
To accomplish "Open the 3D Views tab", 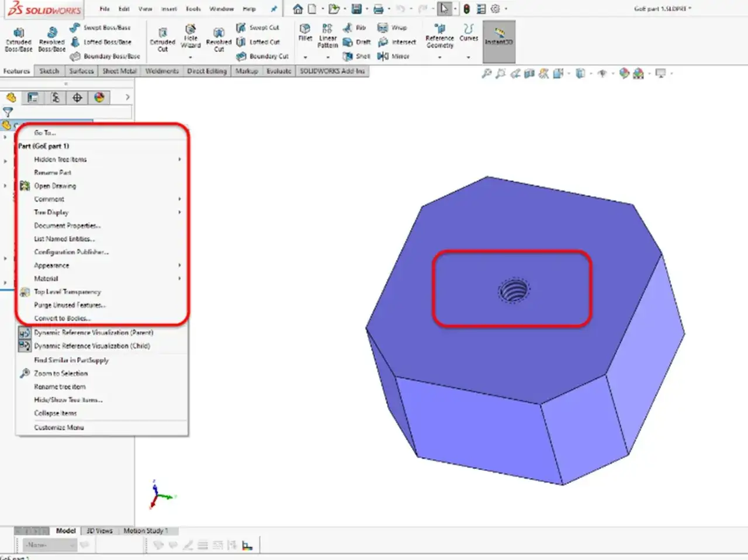I will pyautogui.click(x=99, y=531).
